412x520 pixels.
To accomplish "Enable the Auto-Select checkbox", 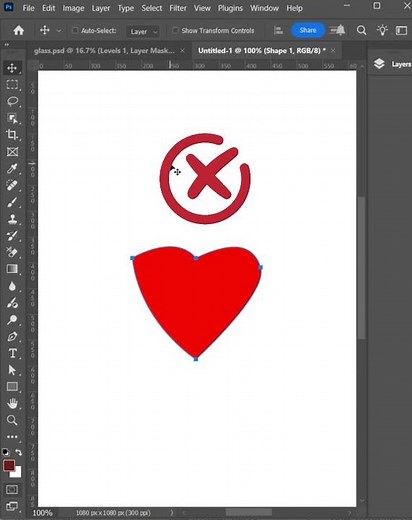I will pos(75,30).
